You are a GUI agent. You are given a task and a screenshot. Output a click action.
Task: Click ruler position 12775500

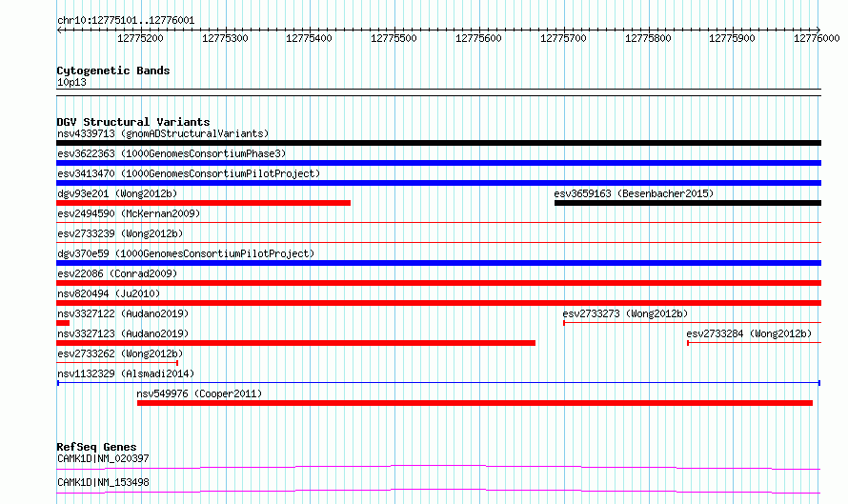pyautogui.click(x=394, y=38)
